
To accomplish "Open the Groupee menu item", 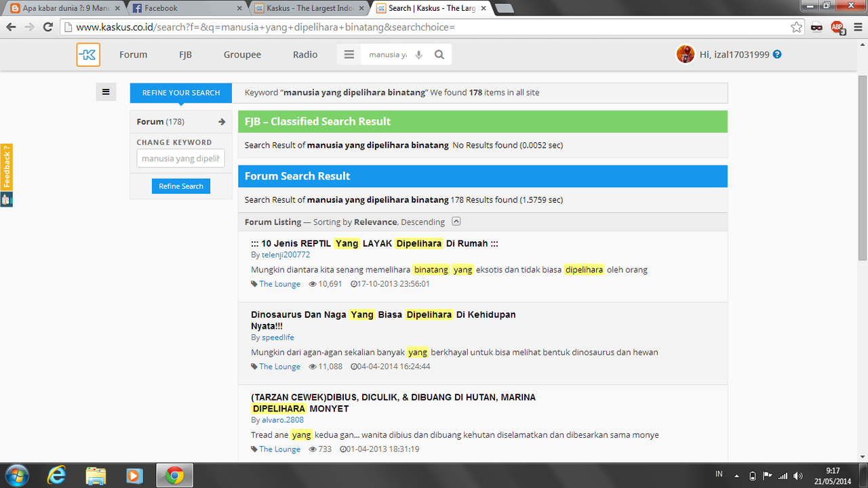I will click(x=242, y=55).
